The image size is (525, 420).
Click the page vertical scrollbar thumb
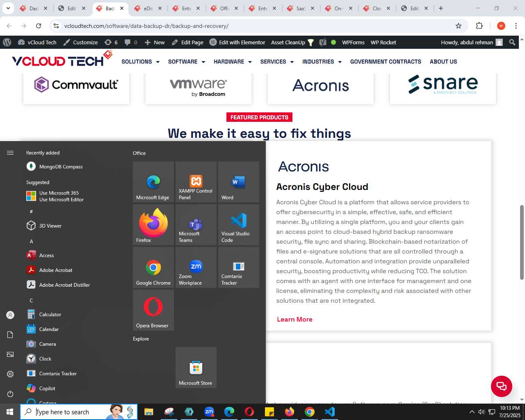(522, 242)
